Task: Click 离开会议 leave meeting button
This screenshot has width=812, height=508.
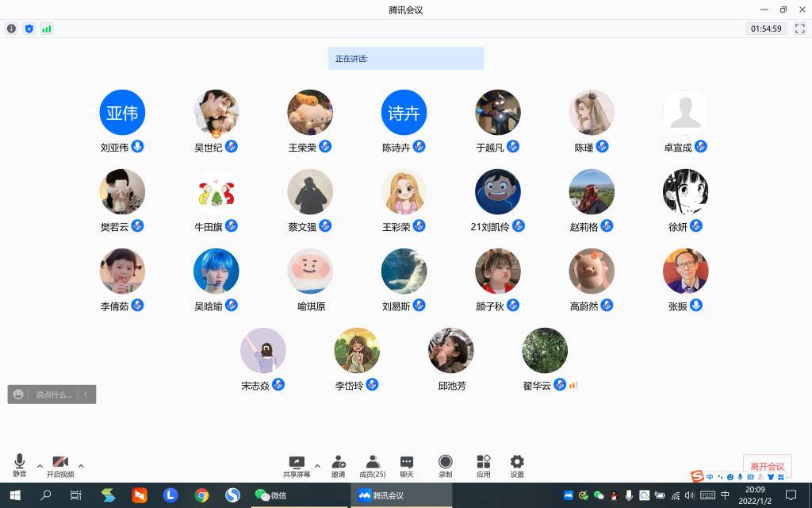Action: [x=767, y=466]
